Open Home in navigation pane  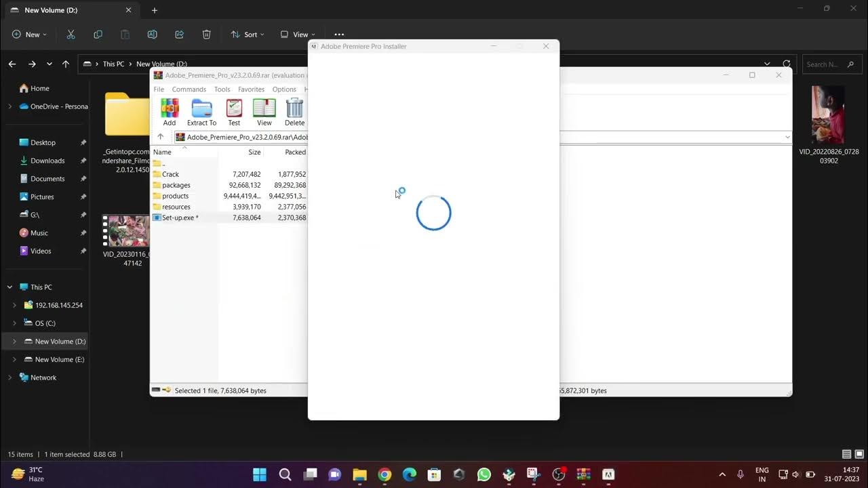[x=39, y=88]
